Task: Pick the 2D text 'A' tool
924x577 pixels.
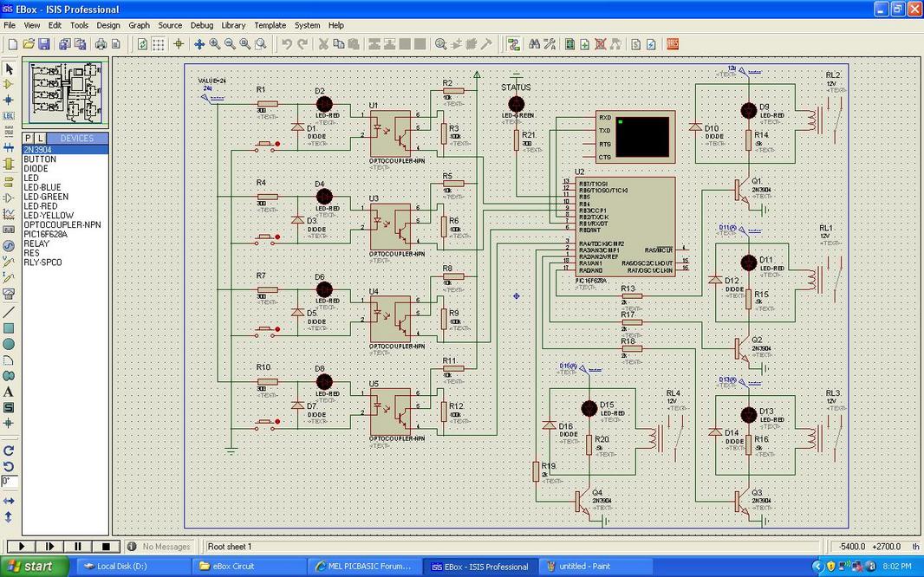Action: pyautogui.click(x=9, y=392)
